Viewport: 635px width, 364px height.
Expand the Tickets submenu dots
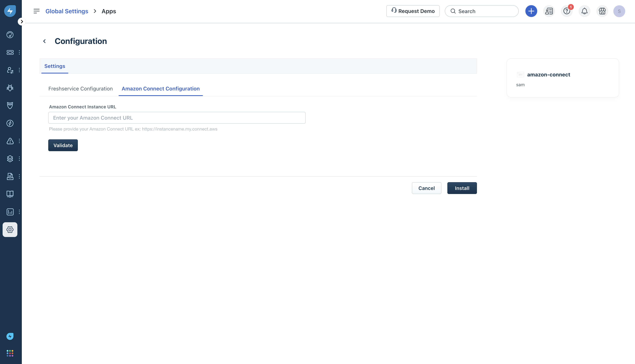pyautogui.click(x=19, y=52)
